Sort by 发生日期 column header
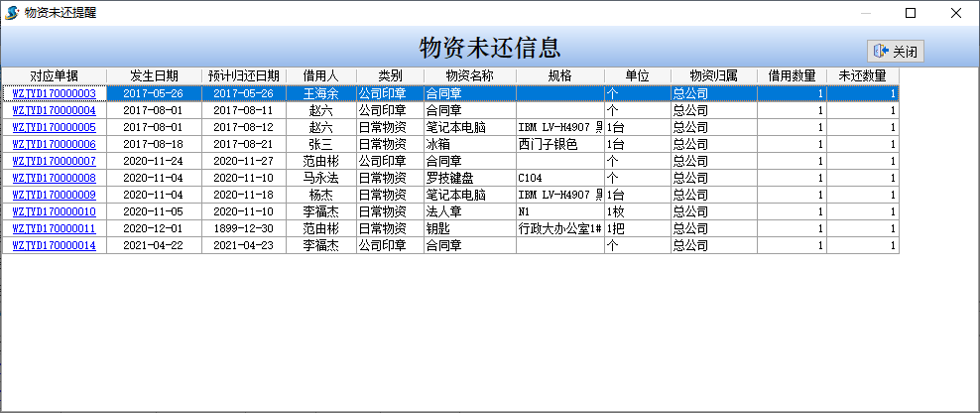 [x=154, y=75]
